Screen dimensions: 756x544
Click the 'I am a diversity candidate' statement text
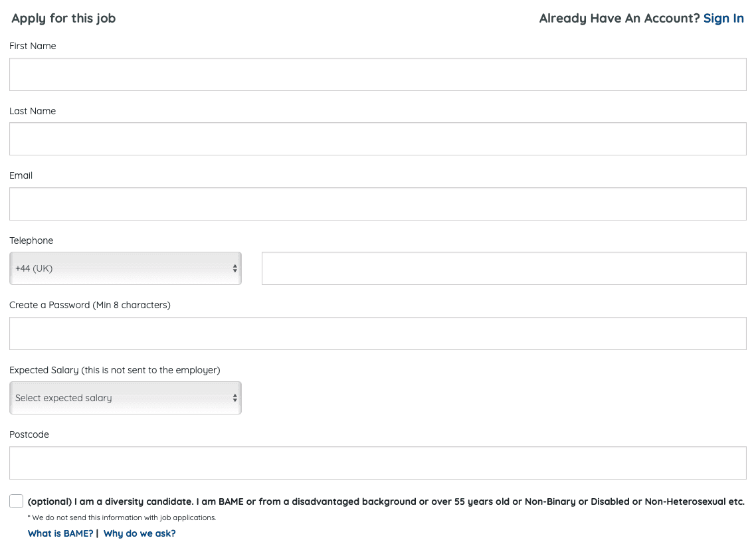(386, 501)
